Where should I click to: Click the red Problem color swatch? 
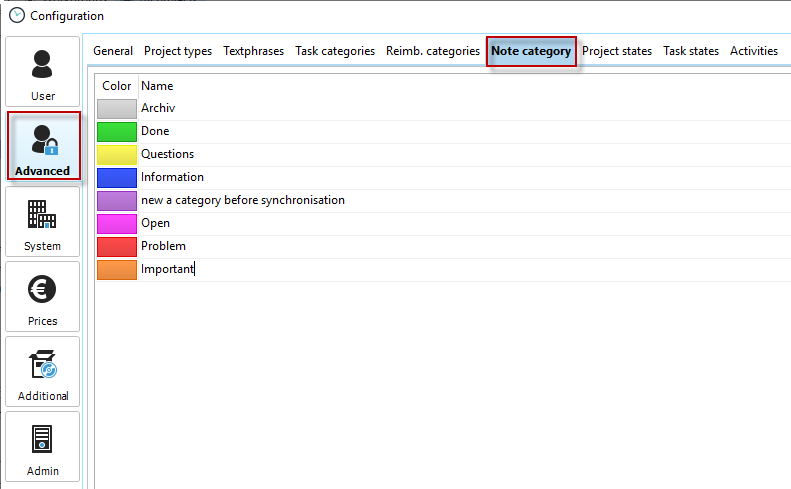pos(117,246)
